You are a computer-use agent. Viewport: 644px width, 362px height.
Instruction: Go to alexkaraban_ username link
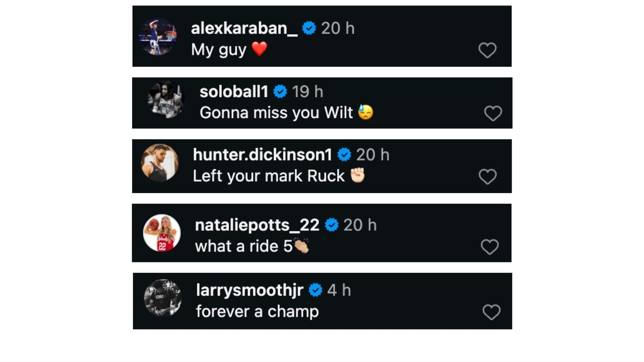click(x=244, y=28)
